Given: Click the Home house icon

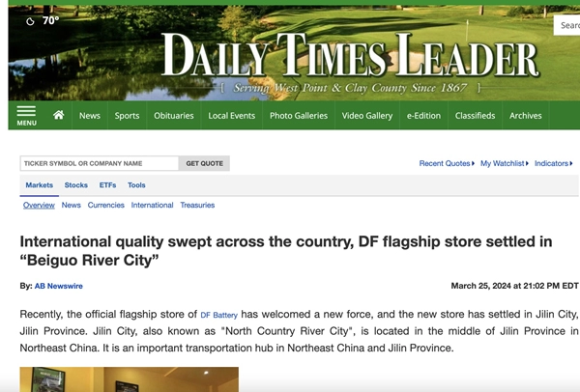Looking at the screenshot, I should pos(58,115).
